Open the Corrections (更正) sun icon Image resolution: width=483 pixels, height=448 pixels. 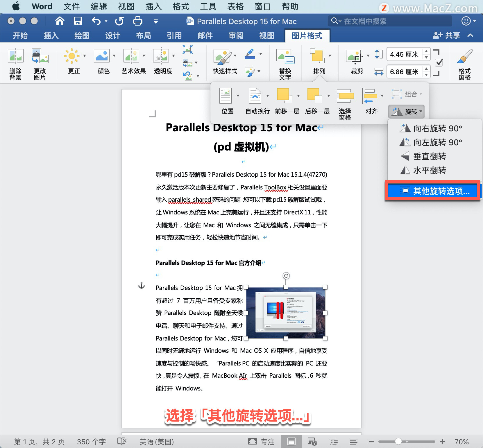71,56
